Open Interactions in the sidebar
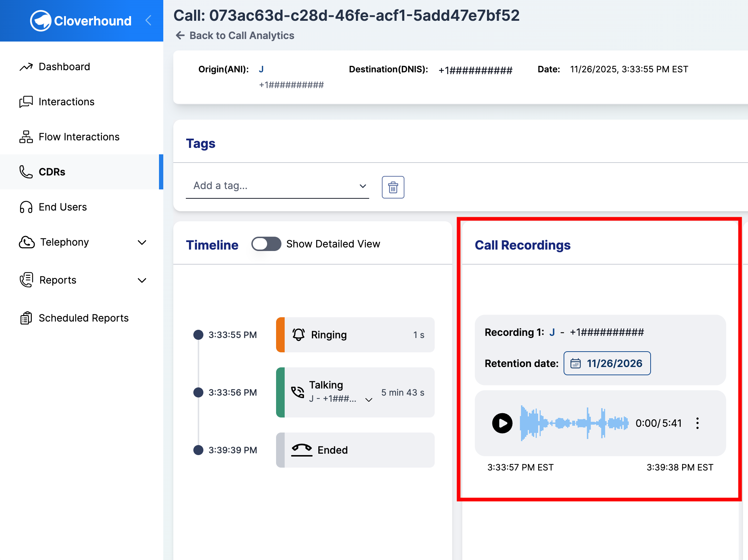 [x=82, y=102]
